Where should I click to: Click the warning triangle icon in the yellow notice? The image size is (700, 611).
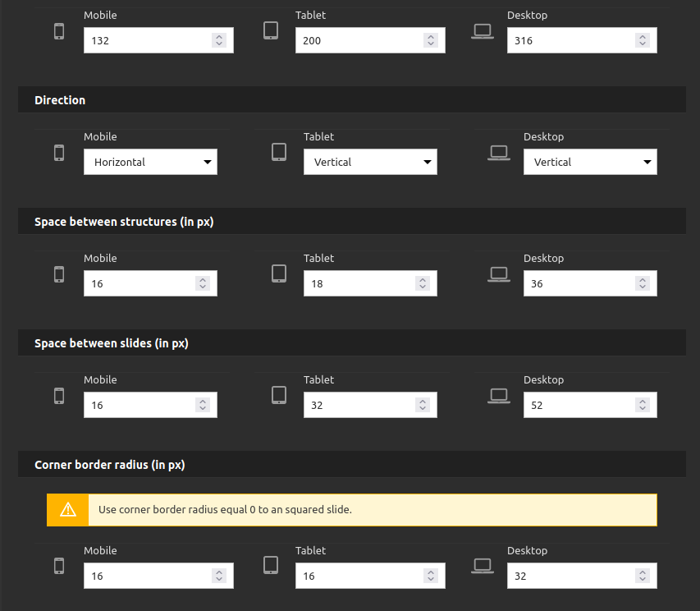68,510
